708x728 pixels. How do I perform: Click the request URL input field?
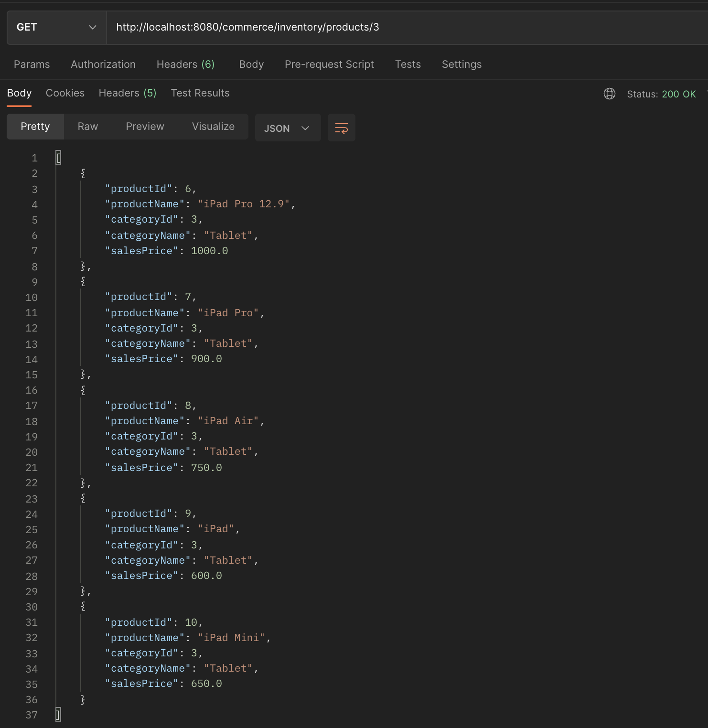point(334,27)
